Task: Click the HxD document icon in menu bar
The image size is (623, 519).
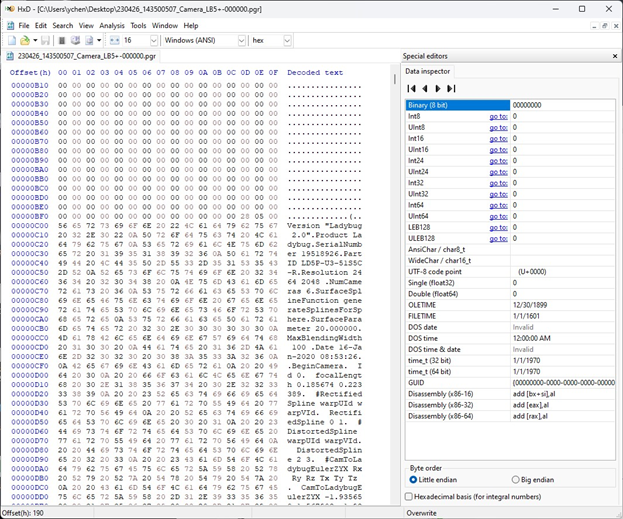Action: tap(11, 26)
